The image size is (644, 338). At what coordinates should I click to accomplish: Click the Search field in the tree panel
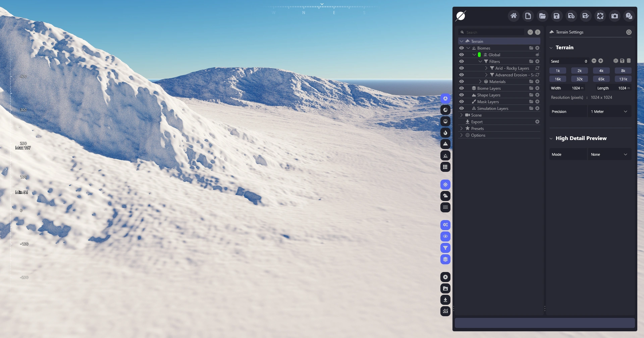493,32
